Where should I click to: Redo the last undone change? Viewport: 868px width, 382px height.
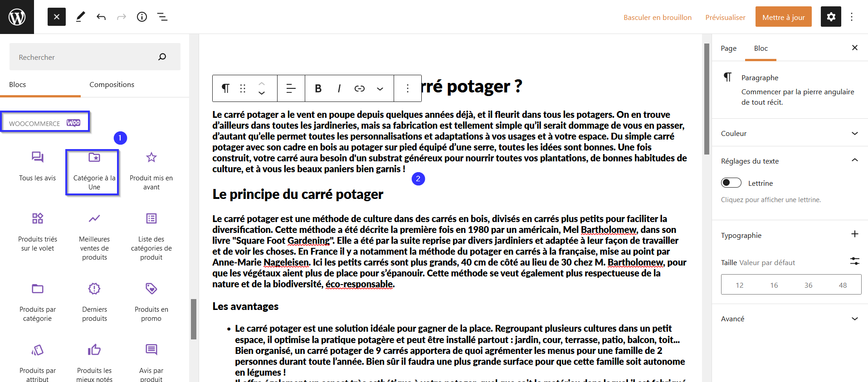(x=122, y=17)
